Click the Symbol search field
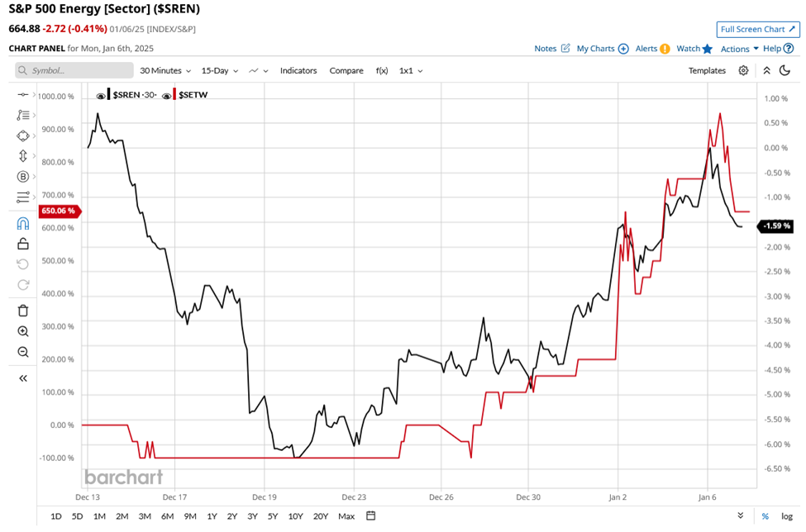The width and height of the screenshot is (806, 532). coord(74,71)
